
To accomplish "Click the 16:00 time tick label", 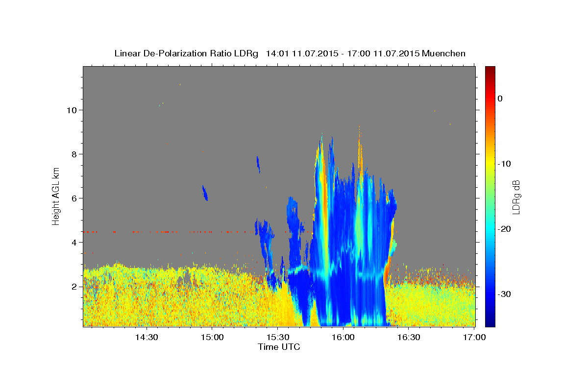I will [343, 337].
